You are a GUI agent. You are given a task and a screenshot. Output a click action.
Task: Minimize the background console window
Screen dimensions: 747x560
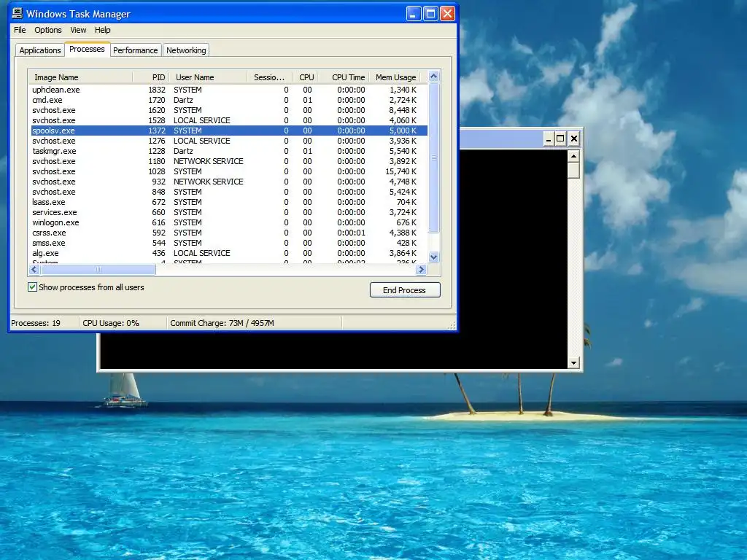(549, 139)
